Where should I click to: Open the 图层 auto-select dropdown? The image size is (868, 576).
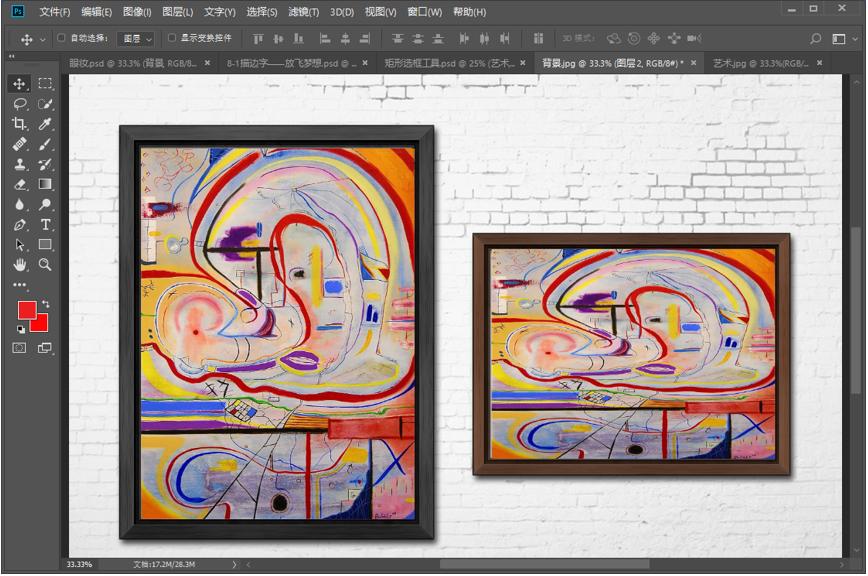[x=136, y=39]
